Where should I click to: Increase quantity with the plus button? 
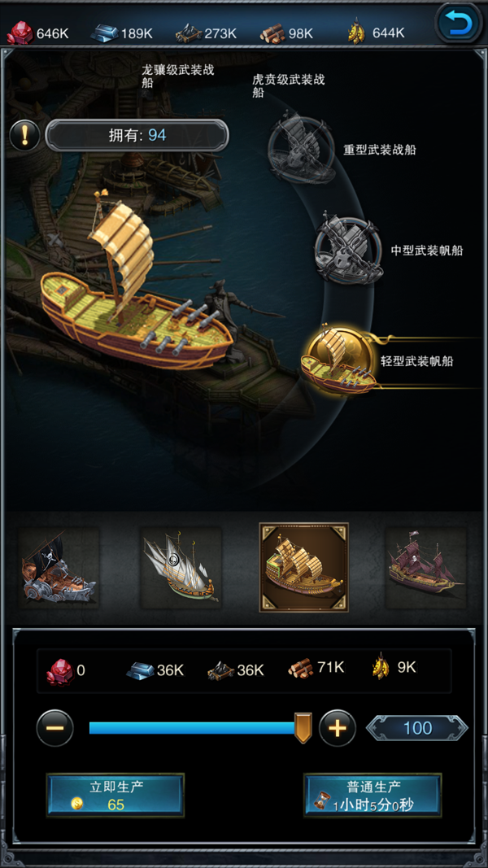[x=338, y=728]
